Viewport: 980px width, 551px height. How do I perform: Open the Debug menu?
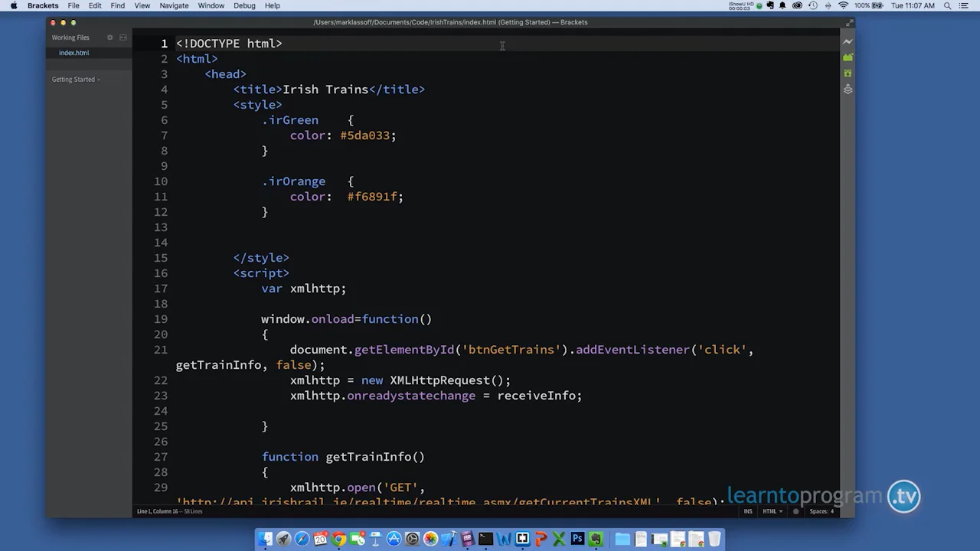(244, 5)
